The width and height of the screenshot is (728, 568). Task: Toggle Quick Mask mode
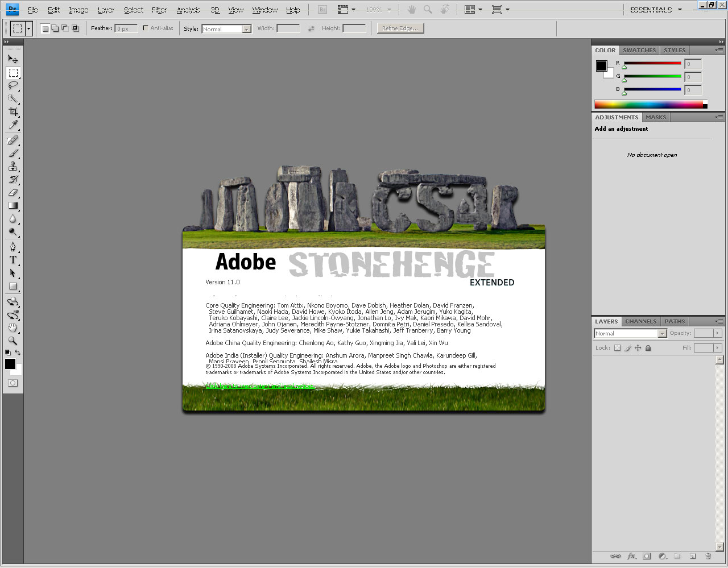(13, 383)
